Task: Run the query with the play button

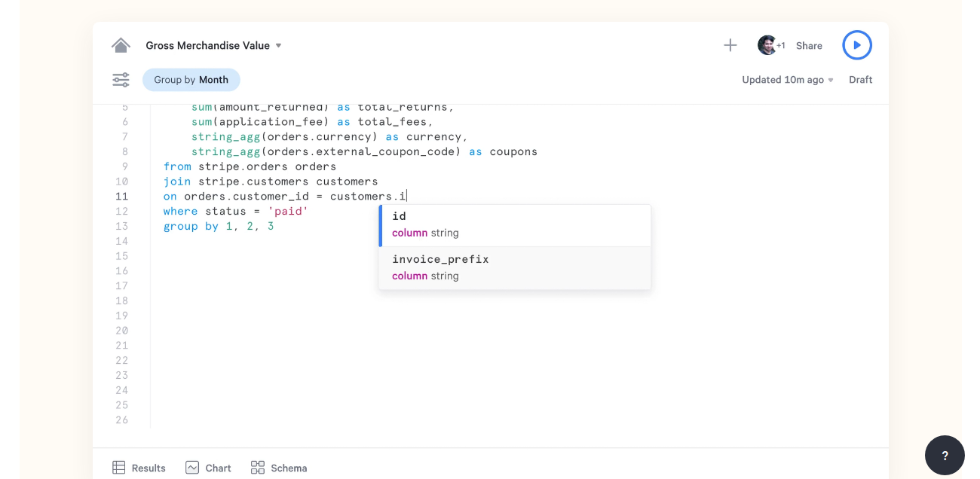Action: pos(856,45)
